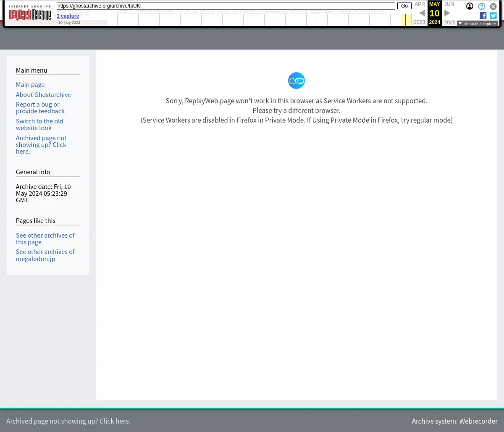This screenshot has width=504, height=432.
Task: Click the ReplayWeb.page logo icon
Action: coord(297,81)
